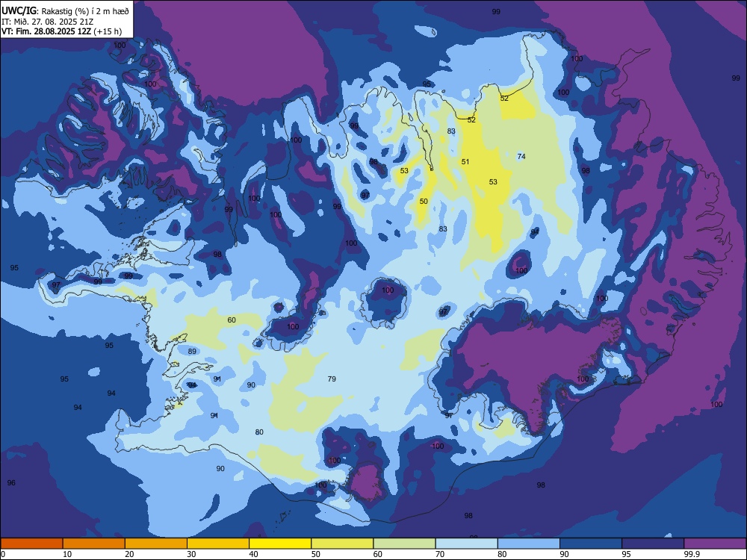Click the legend tick label '30'
Image resolution: width=747 pixels, height=560 pixels.
[x=191, y=554]
